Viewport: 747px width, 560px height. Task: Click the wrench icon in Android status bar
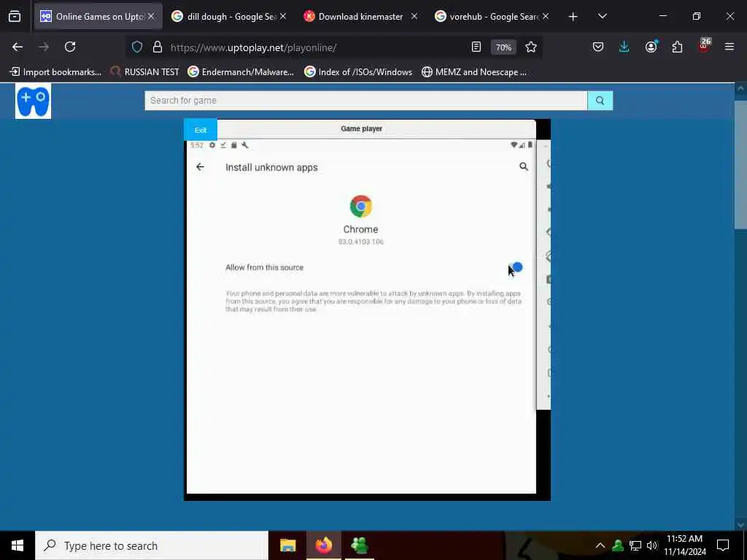[x=245, y=145]
